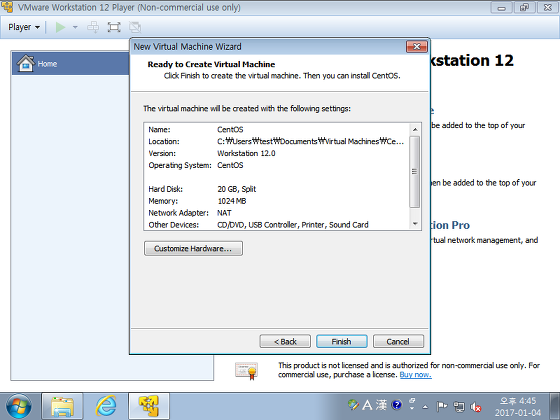
Task: Select the 'Operating System: CentOS' row
Action: (276, 165)
